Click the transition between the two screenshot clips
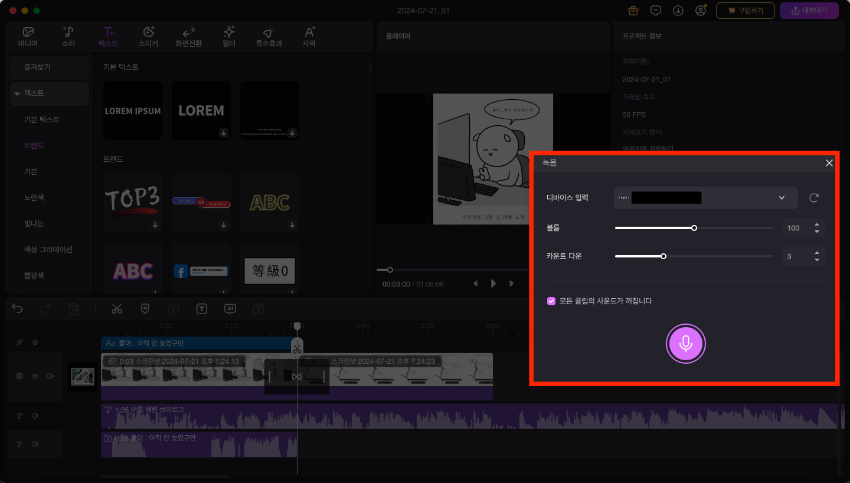The height and width of the screenshot is (483, 850). pos(297,376)
